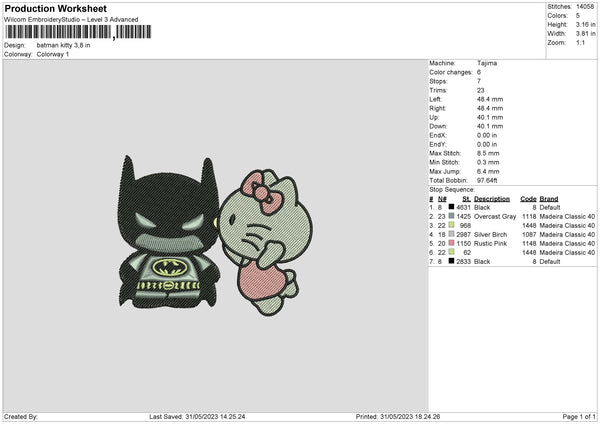600x424 pixels.
Task: Click 'Wilcom EmbroideryStudio – Level 3 Advanced' text
Action: click(71, 20)
